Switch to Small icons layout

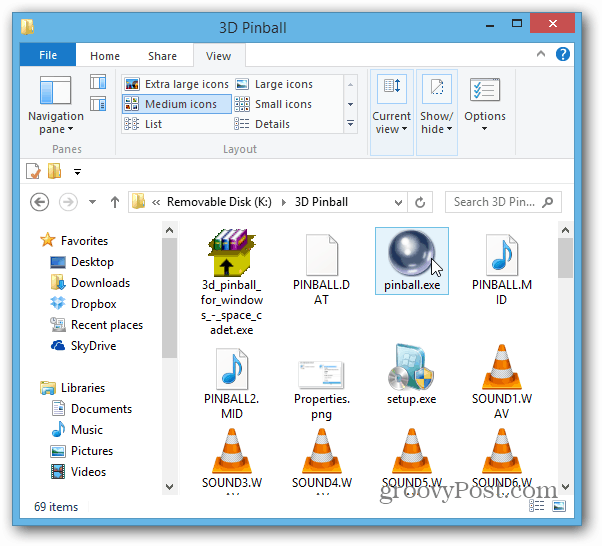pyautogui.click(x=273, y=104)
